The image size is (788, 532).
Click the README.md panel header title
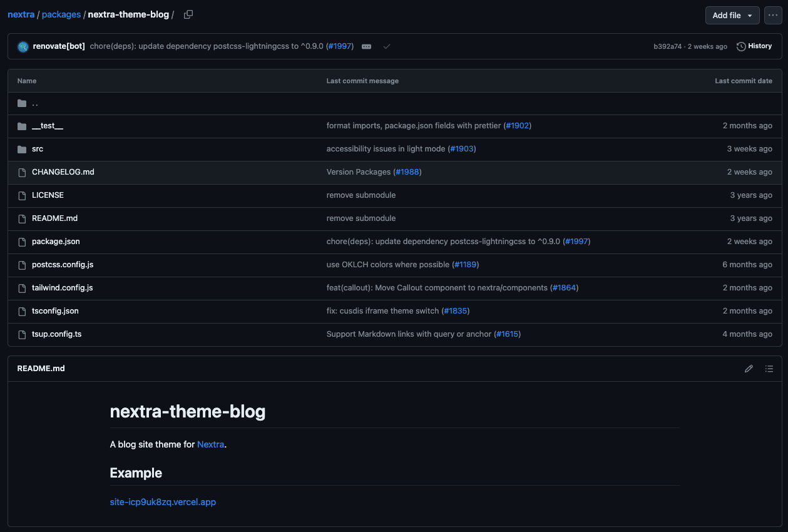tap(41, 369)
